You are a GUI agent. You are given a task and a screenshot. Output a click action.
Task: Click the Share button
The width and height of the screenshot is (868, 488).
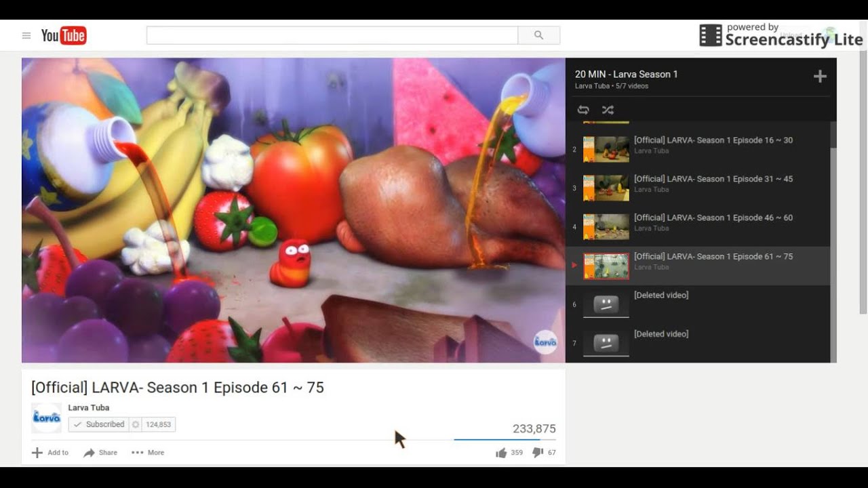[100, 453]
